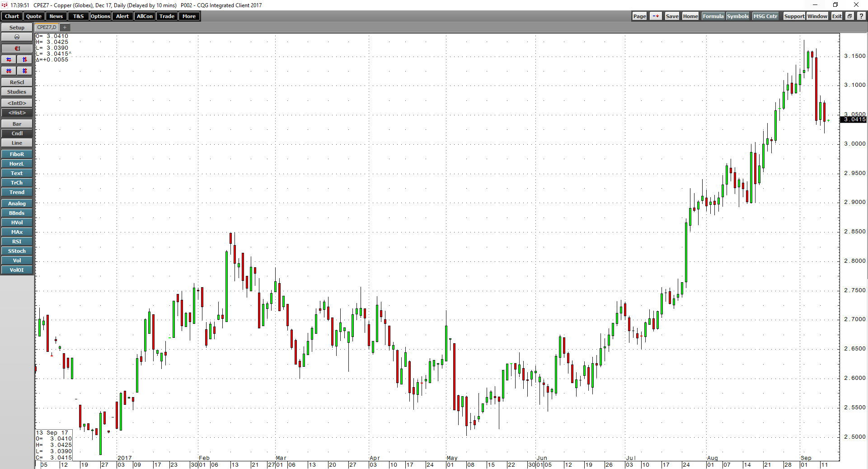
Task: Click the 13 Sep 17 cursor value box
Action: 54,445
